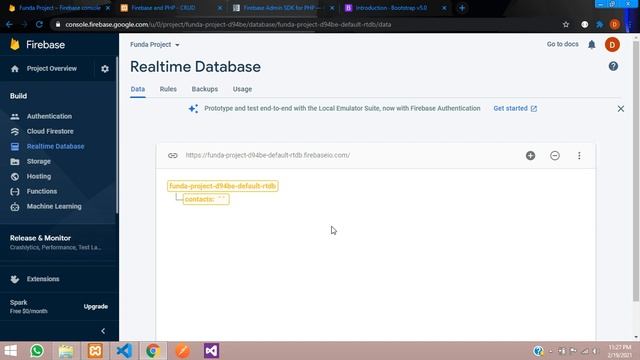Open Project Overview home icon
640x360 pixels.
pyautogui.click(x=15, y=69)
